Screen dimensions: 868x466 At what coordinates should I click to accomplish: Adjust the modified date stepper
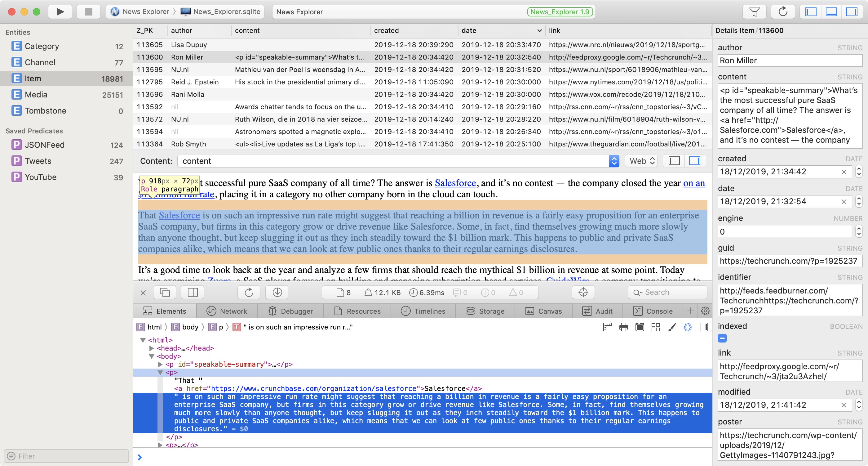pyautogui.click(x=859, y=405)
